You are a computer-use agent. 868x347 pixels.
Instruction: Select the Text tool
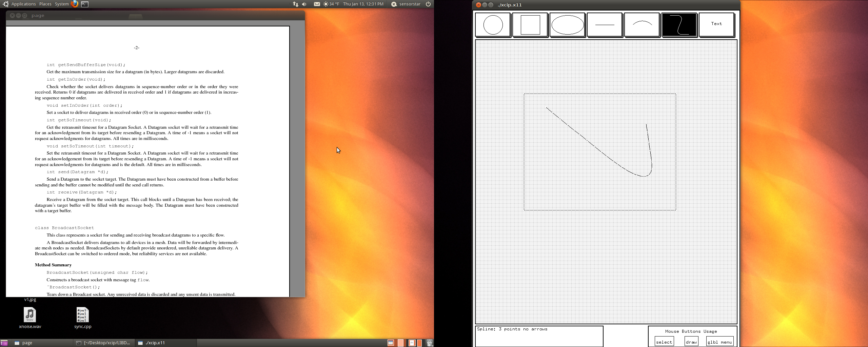coord(716,24)
